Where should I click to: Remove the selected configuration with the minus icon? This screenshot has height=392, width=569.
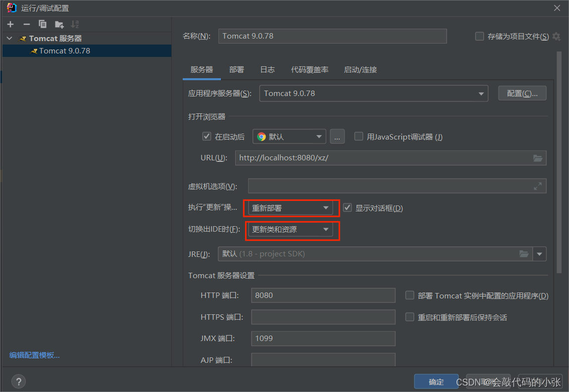(x=26, y=24)
